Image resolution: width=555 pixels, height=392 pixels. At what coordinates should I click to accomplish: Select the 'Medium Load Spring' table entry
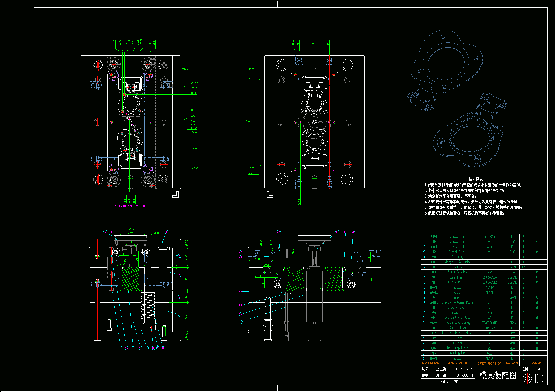(x=457, y=323)
